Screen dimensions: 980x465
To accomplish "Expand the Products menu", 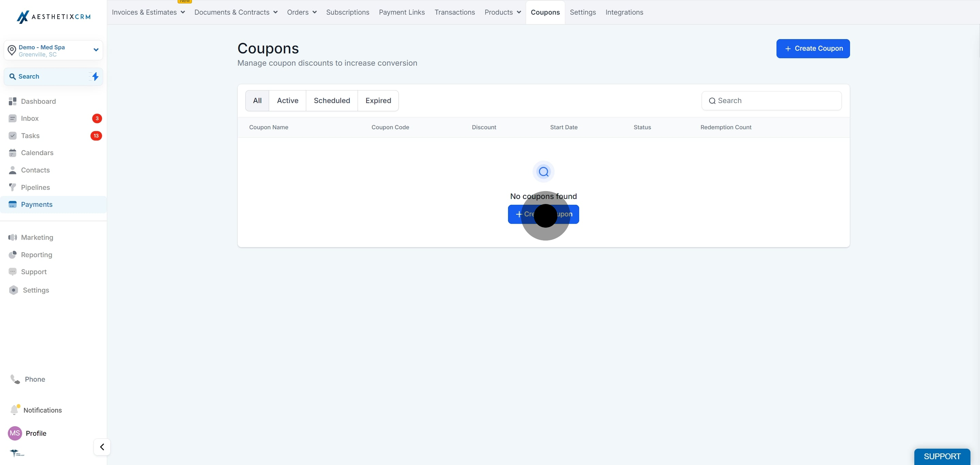I will click(503, 12).
